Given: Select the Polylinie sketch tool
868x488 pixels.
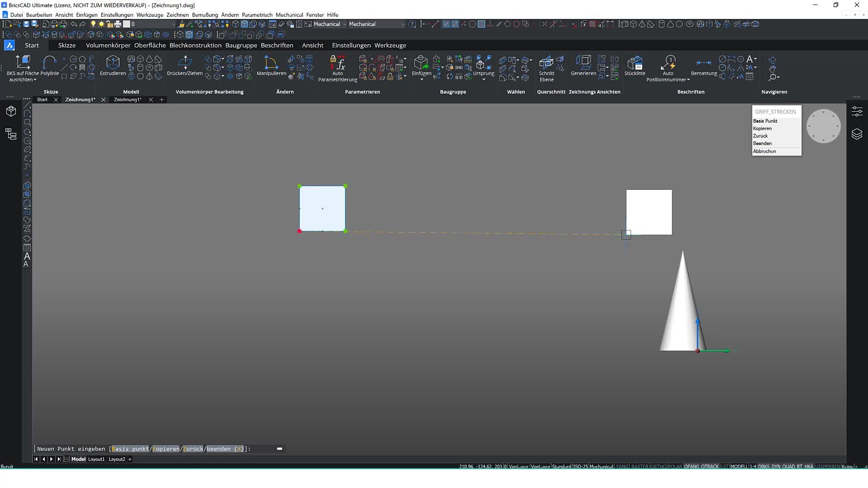Looking at the screenshot, I should pos(49,66).
